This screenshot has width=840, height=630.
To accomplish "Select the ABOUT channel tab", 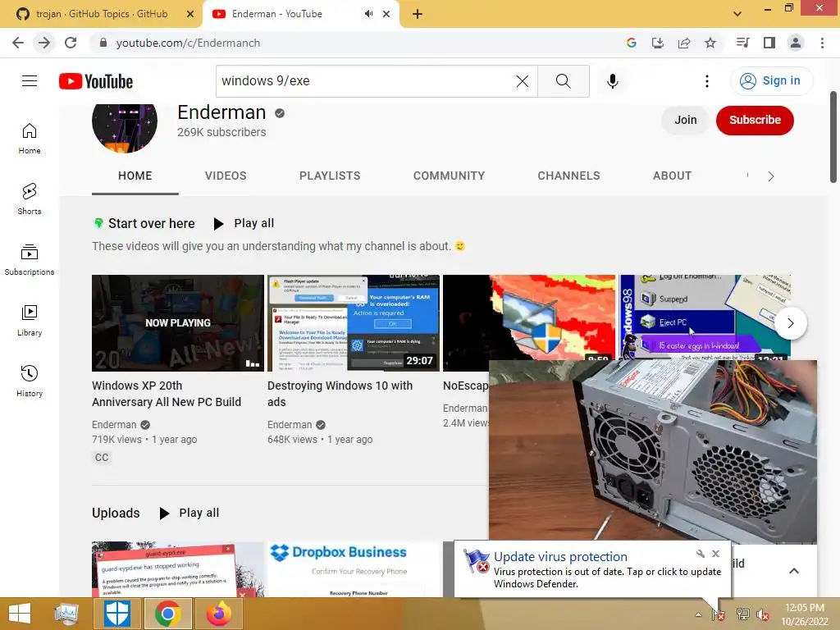I will click(672, 176).
